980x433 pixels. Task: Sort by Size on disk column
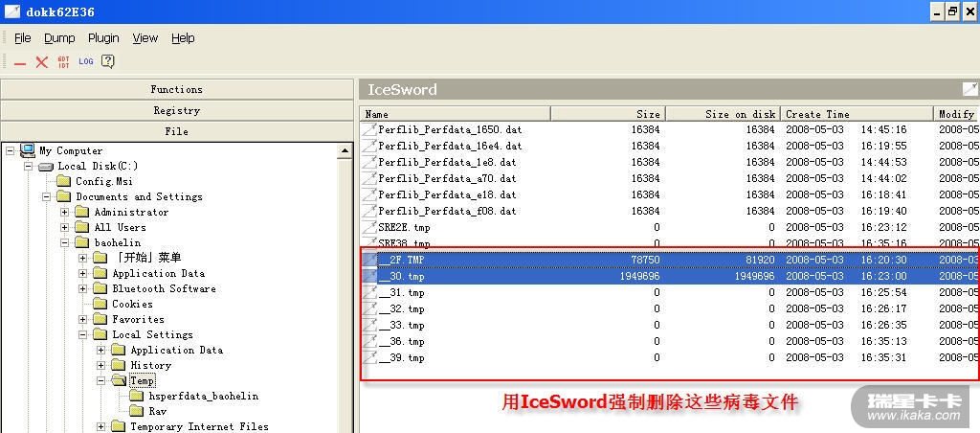[724, 114]
